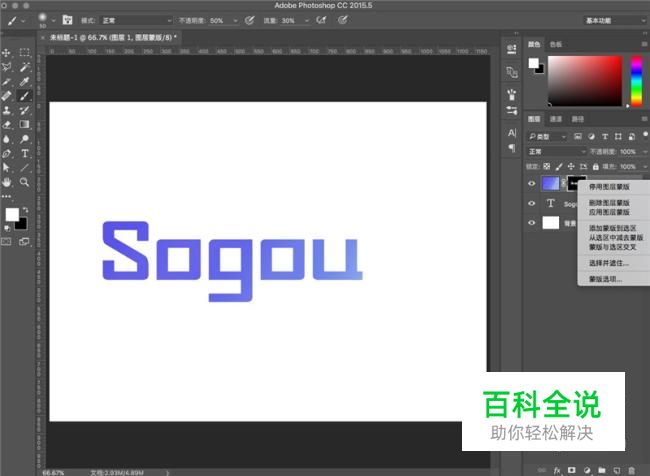Open opacity 50% dropdown arrow
This screenshot has width=650, height=476.
click(x=235, y=20)
